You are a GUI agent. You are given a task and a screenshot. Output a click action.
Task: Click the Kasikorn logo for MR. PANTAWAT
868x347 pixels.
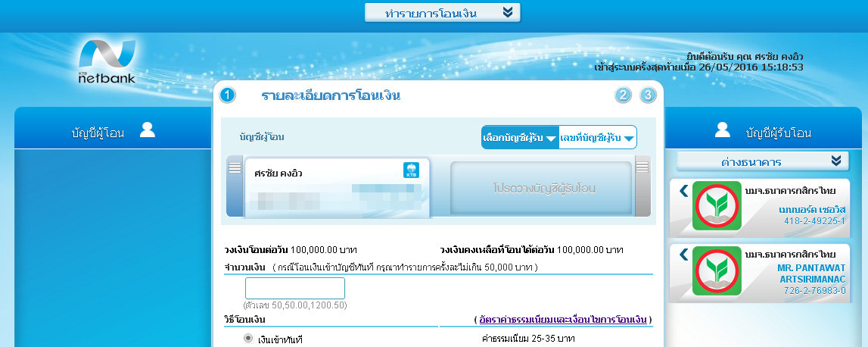click(717, 270)
